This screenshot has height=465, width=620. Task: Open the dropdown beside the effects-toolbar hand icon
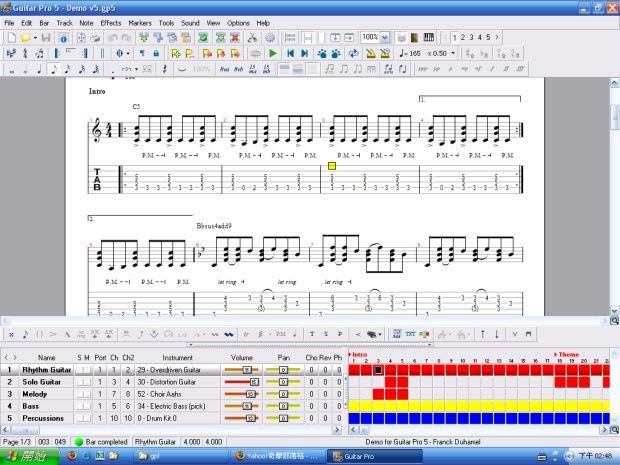pyautogui.click(x=380, y=334)
